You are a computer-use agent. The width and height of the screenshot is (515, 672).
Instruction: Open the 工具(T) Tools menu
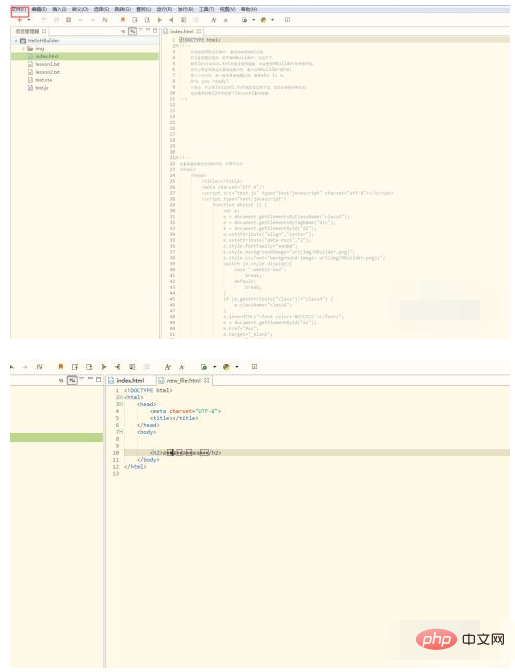click(x=207, y=9)
